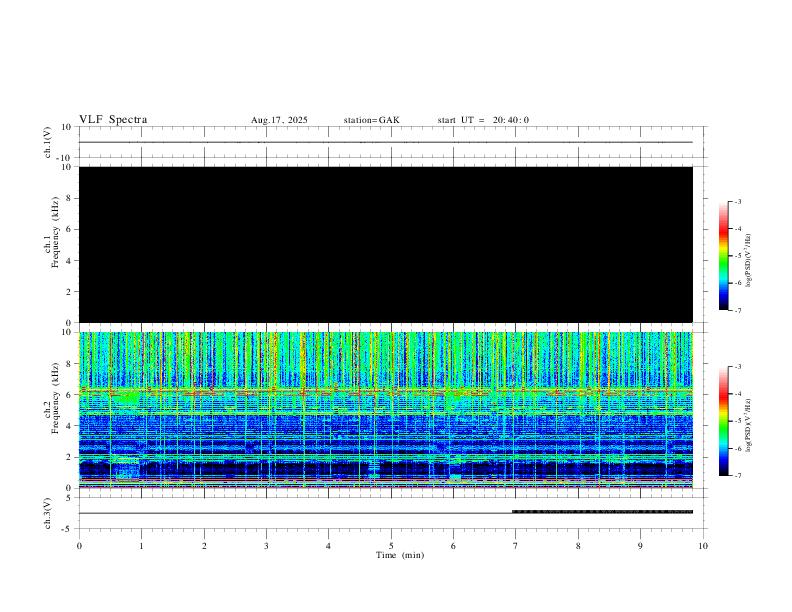Click tick label "5" on the Time axis

tap(391, 546)
